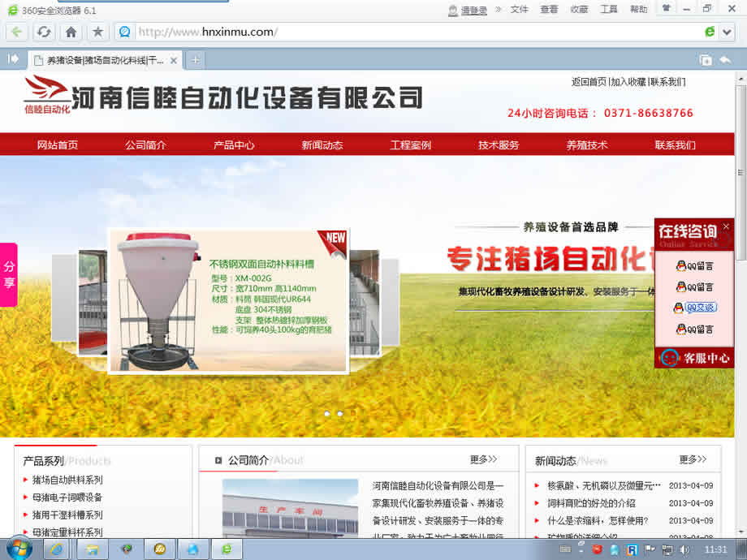Open the 产品中心 navigation tab
Image resolution: width=747 pixels, height=560 pixels.
coord(234,145)
